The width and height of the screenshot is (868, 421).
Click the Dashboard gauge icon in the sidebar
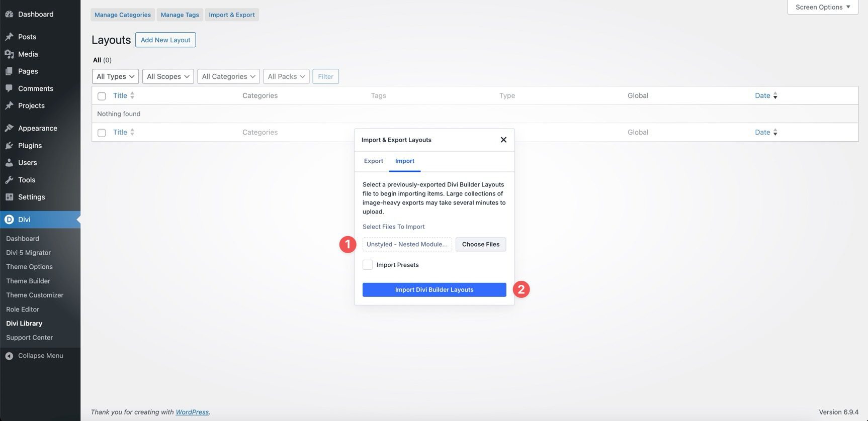[x=9, y=14]
